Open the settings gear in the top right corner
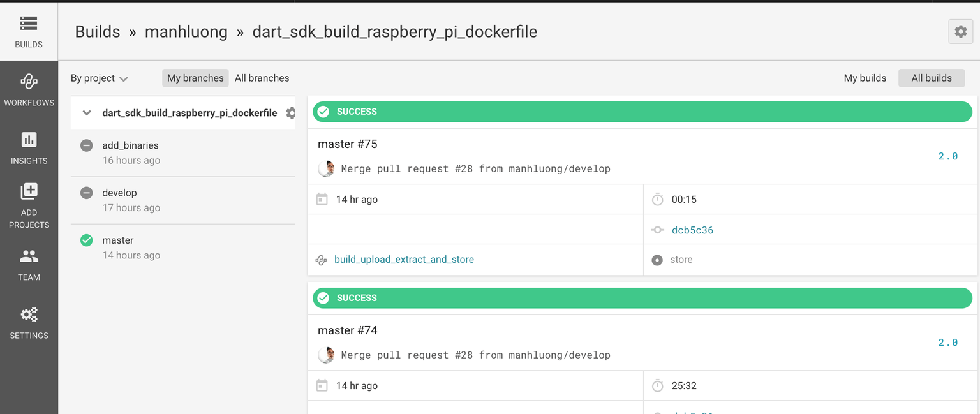 tap(960, 31)
